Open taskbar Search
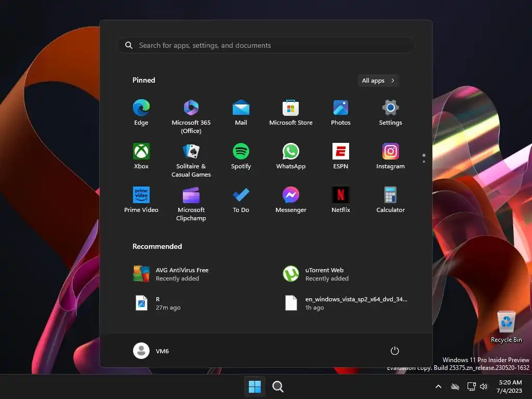532x399 pixels. coord(278,387)
